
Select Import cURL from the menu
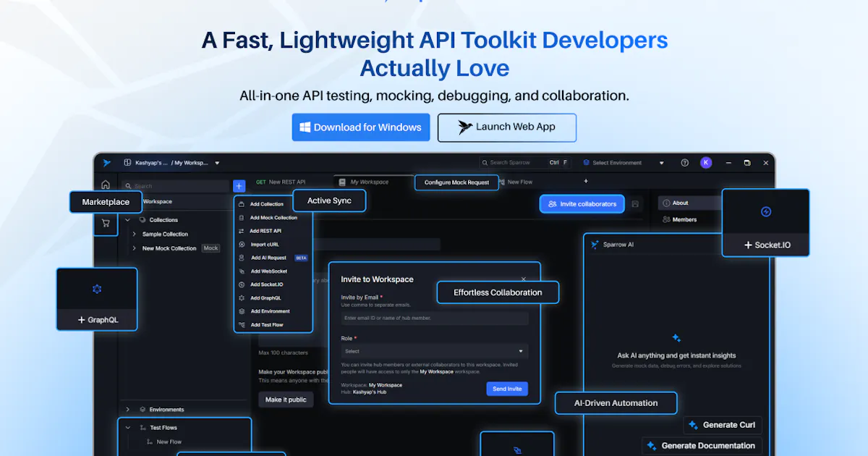point(273,245)
